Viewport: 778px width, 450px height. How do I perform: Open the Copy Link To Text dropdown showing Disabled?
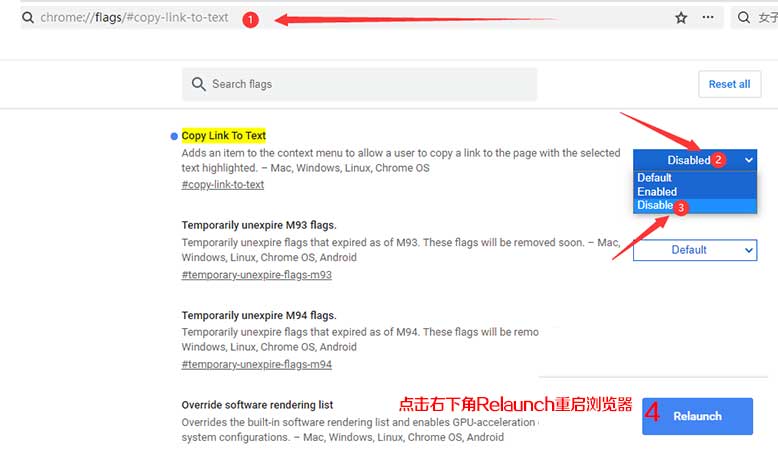(x=695, y=160)
